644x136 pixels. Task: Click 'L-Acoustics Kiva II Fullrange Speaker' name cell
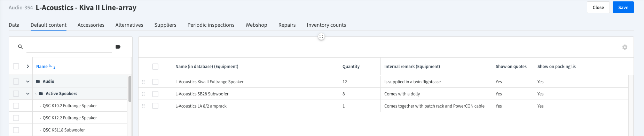pos(210,82)
